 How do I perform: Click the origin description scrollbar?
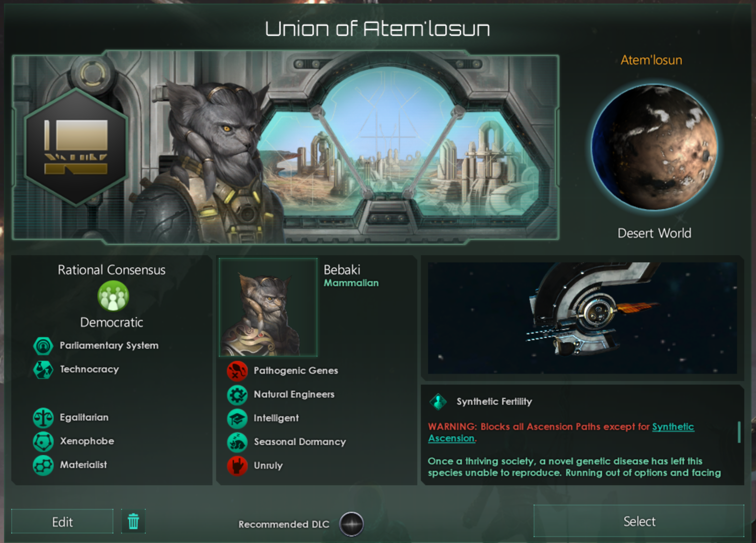(x=739, y=432)
